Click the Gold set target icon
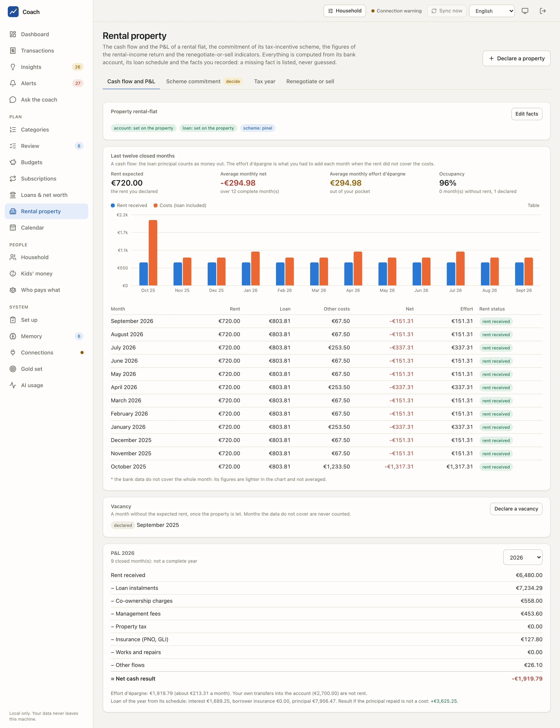This screenshot has width=560, height=728. coord(13,369)
